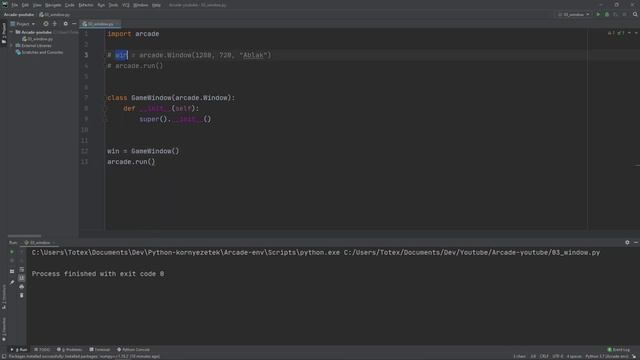Image resolution: width=640 pixels, height=360 pixels.
Task: Open the Project view dropdown
Action: coord(23,24)
